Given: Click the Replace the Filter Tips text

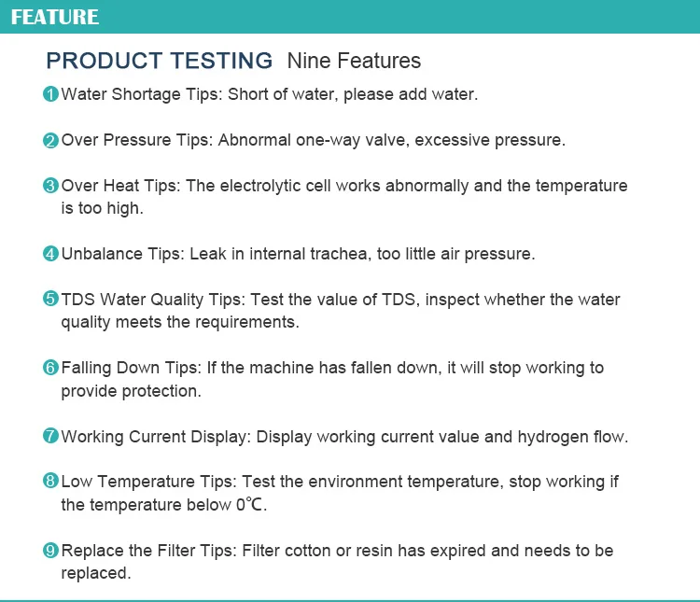Looking at the screenshot, I should click(337, 561).
